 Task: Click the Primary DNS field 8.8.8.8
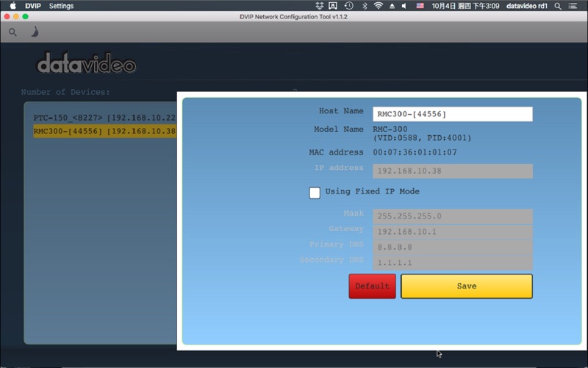452,247
